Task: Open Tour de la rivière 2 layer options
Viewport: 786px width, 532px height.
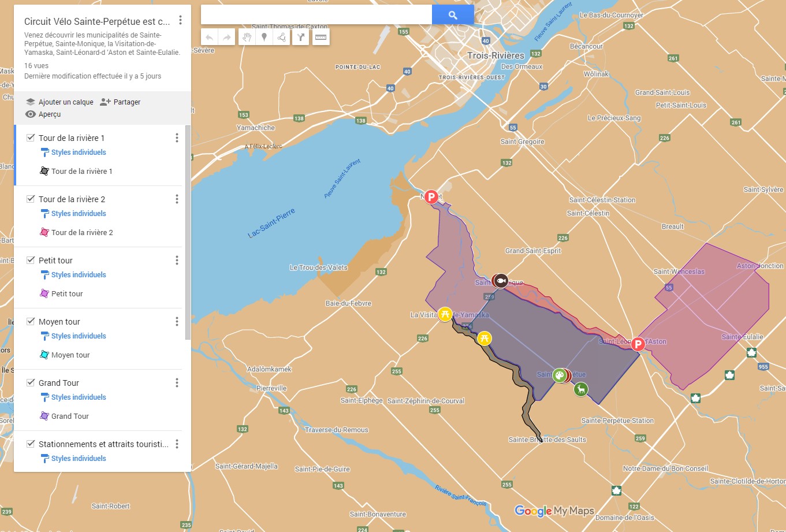Action: pos(177,199)
